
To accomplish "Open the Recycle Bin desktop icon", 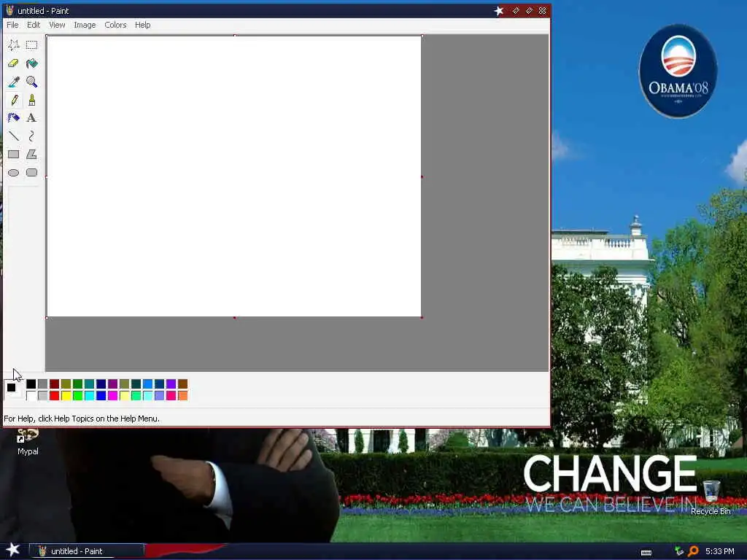I will [711, 497].
